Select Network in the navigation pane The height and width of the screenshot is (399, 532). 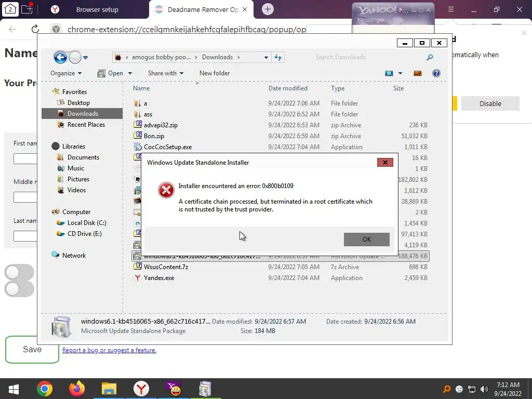click(74, 256)
